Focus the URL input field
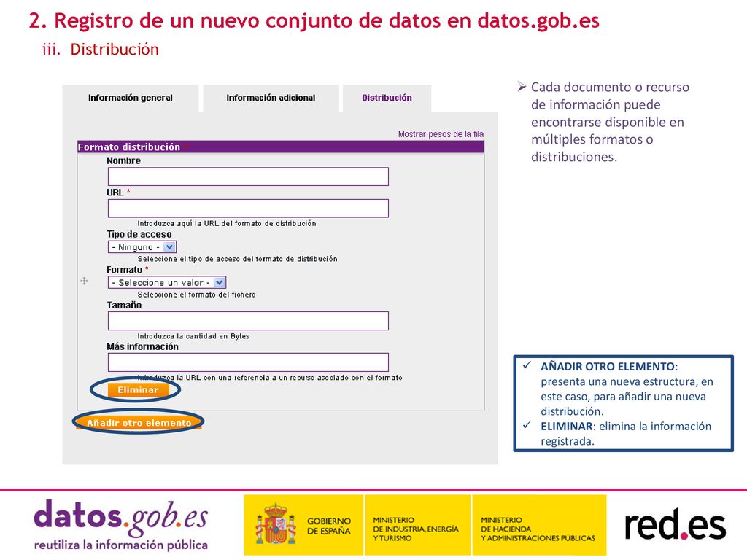This screenshot has height=560, width=747. click(248, 209)
